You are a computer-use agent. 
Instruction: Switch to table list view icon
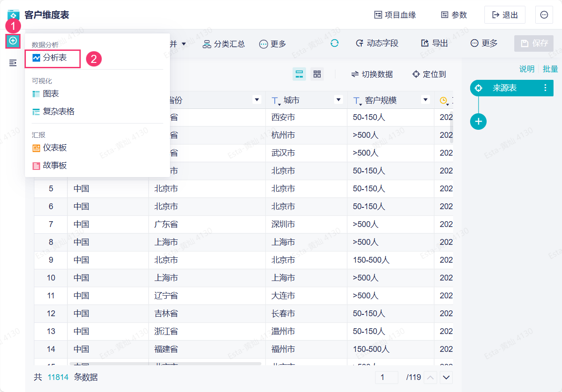(299, 74)
